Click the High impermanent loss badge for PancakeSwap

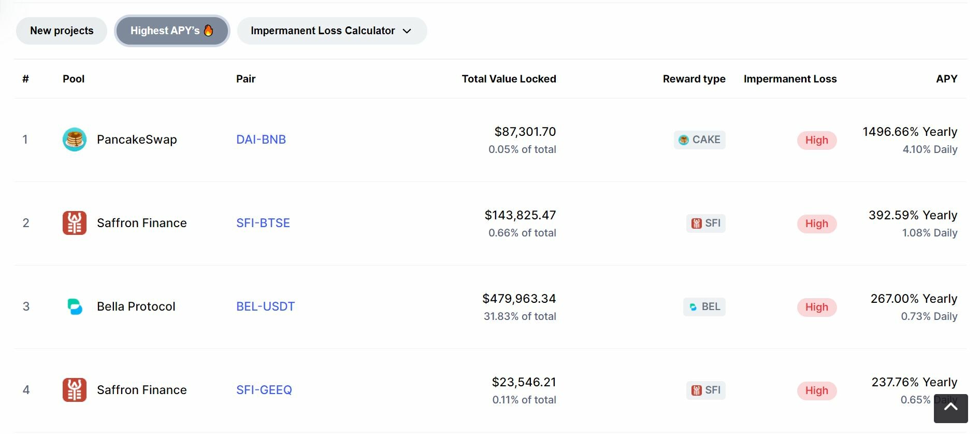coord(816,141)
